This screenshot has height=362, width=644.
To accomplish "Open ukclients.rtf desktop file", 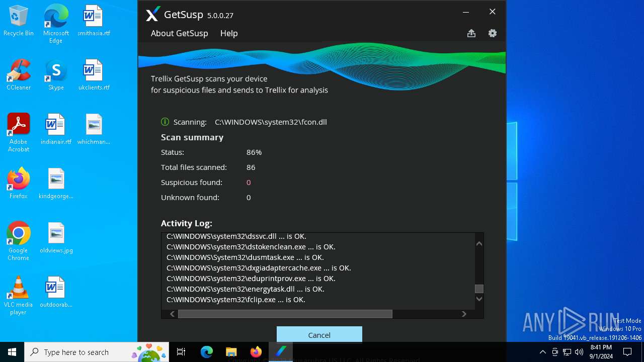I will (94, 75).
